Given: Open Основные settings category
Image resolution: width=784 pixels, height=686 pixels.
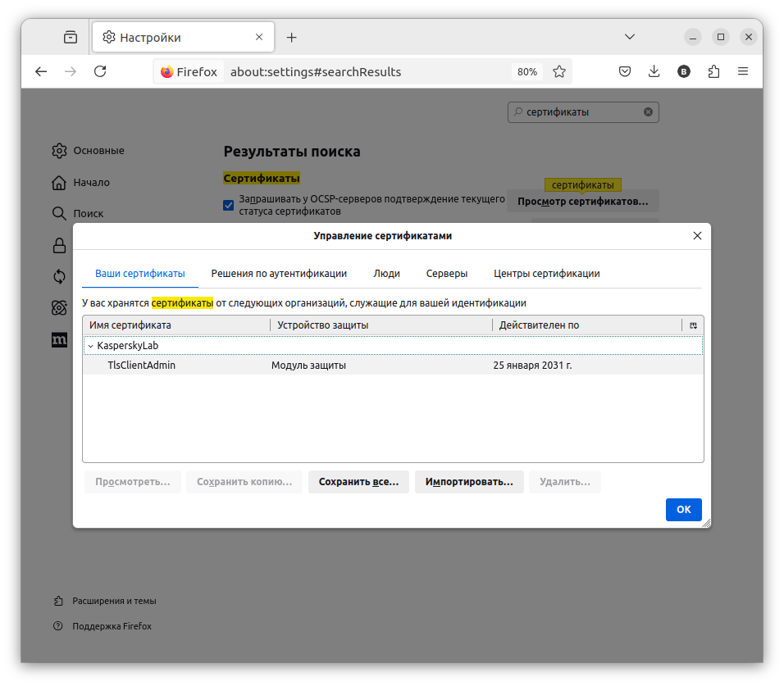Looking at the screenshot, I should point(88,150).
